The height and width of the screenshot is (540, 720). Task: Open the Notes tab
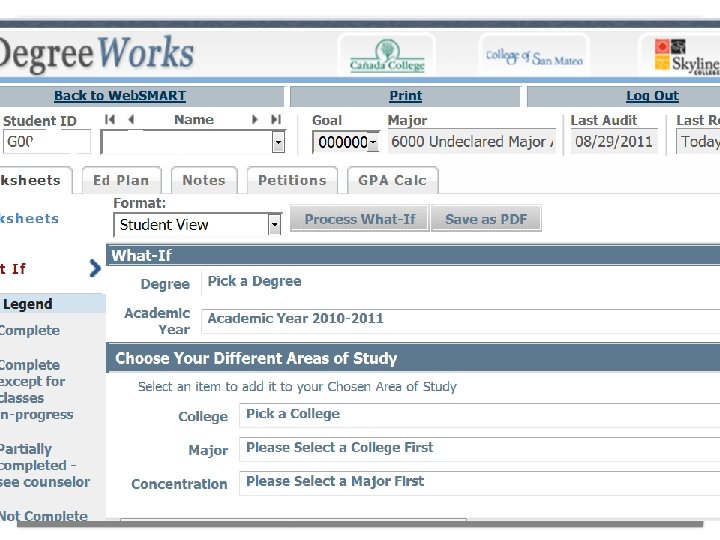(x=204, y=180)
